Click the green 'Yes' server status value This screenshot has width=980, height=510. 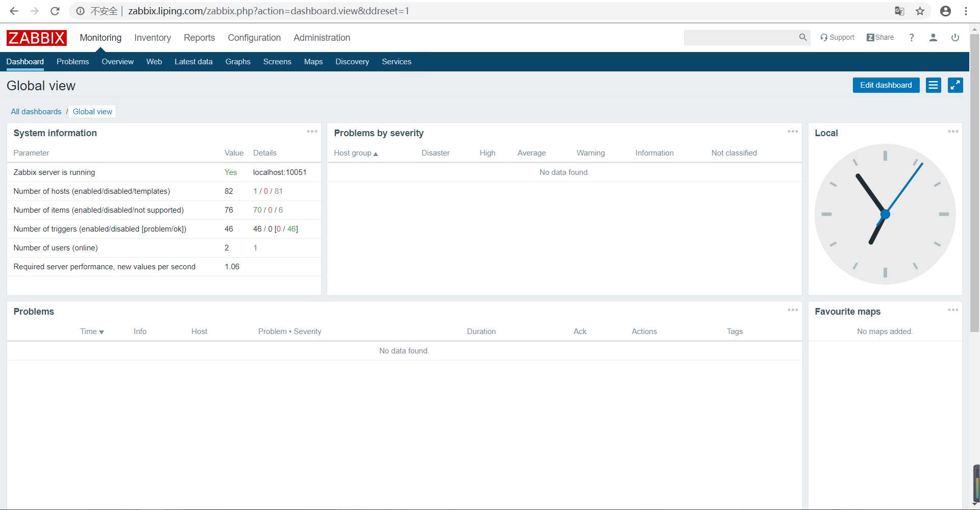tap(231, 172)
